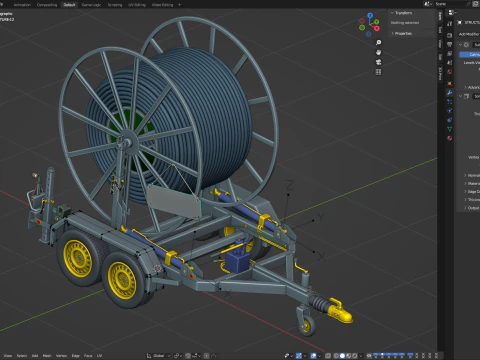This screenshot has width=480, height=360.
Task: Switch to the Scripting workspace tab
Action: (115, 5)
